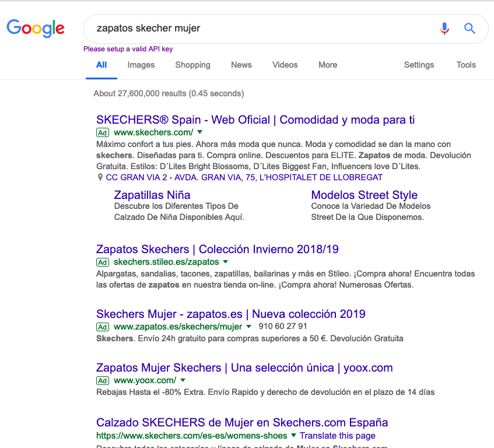
Task: Click the Google logo
Action: coord(36,28)
